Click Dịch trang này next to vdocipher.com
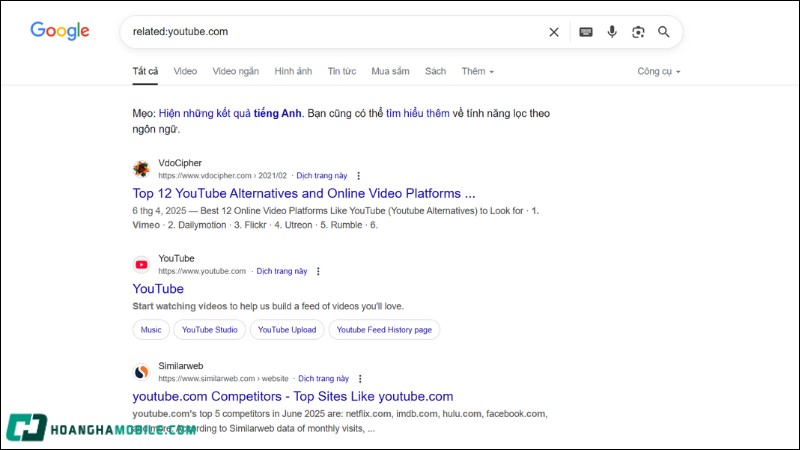This screenshot has height=450, width=800. click(322, 176)
